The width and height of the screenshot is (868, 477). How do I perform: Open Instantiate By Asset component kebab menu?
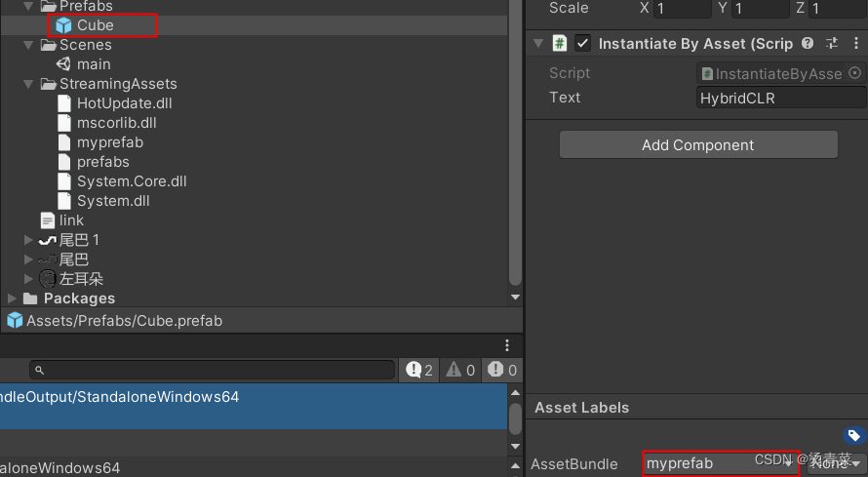tap(856, 43)
